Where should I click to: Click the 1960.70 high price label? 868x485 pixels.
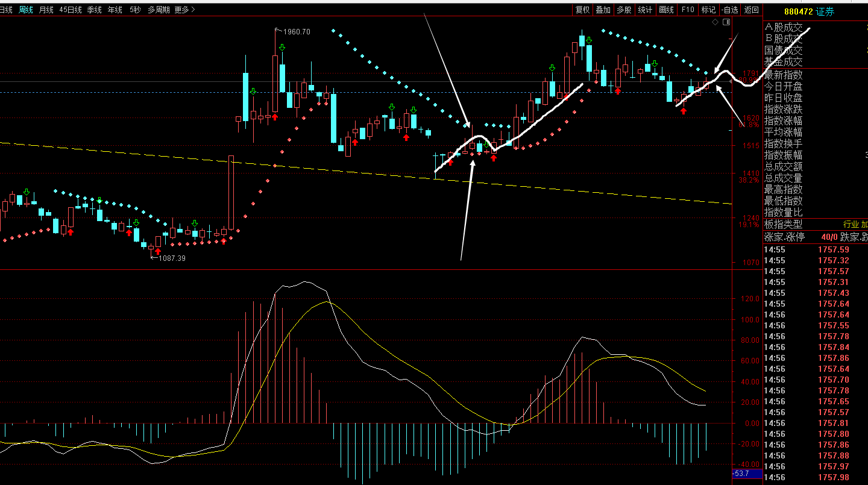pos(297,32)
